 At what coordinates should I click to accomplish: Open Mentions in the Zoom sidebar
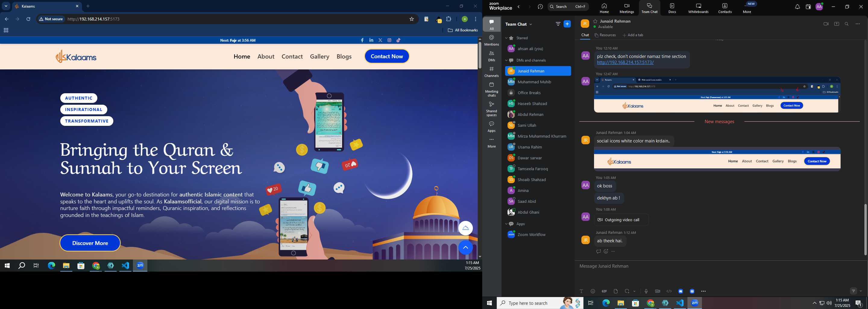coord(492,40)
